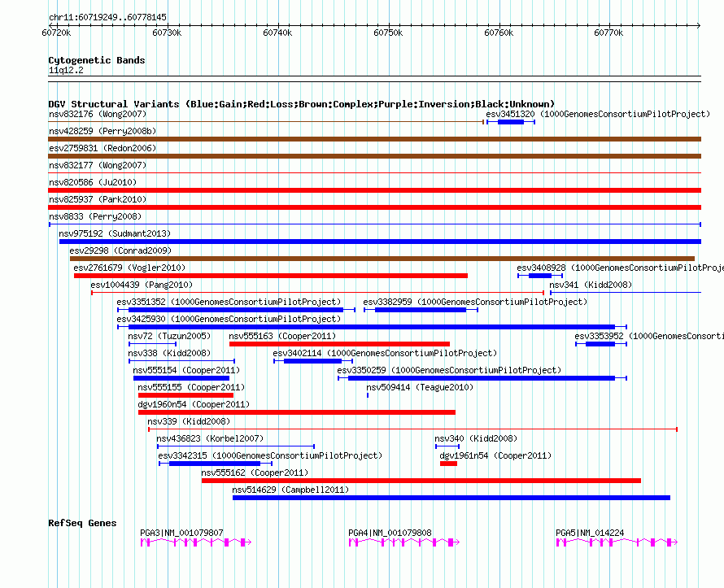The image size is (724, 588).
Task: Click the nsv825937 (Park2010) label
Action: pos(98,199)
